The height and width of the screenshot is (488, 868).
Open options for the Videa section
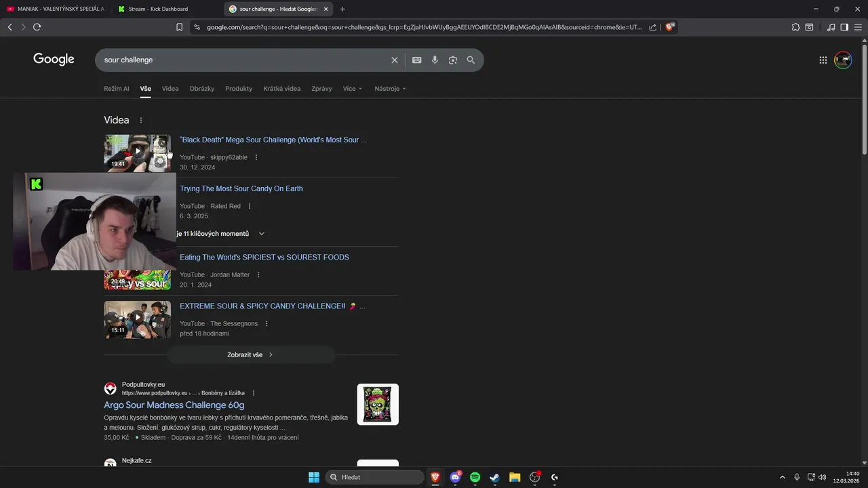pos(141,120)
